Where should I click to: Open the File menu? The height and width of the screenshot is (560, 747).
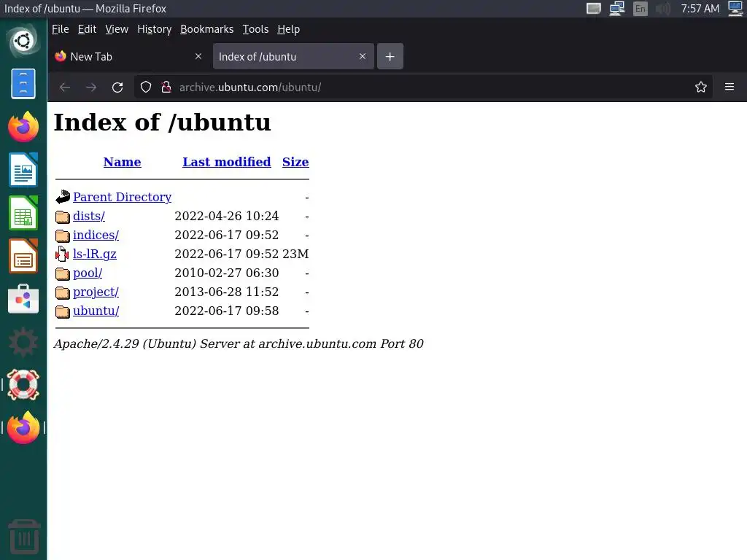[x=61, y=29]
